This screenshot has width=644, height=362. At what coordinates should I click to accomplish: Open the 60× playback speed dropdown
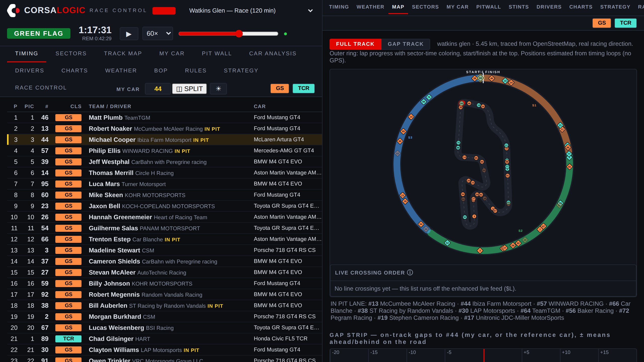pyautogui.click(x=158, y=33)
